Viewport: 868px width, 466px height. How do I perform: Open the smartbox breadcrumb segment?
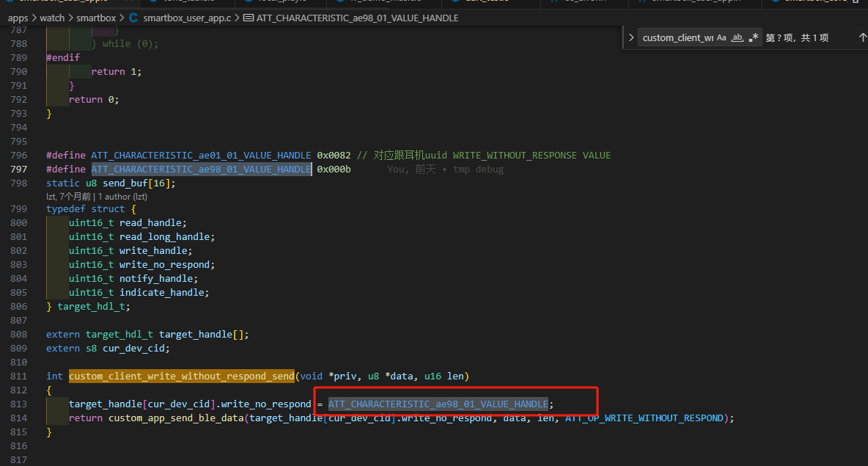click(x=96, y=18)
